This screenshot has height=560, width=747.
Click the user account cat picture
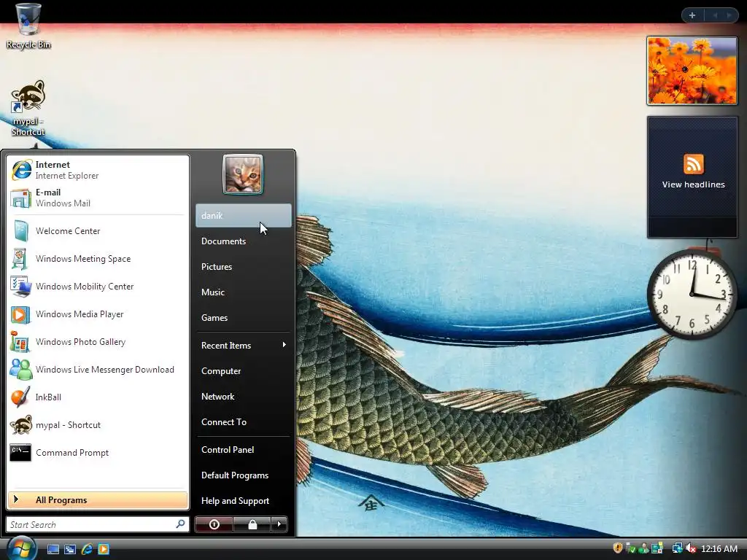click(242, 174)
